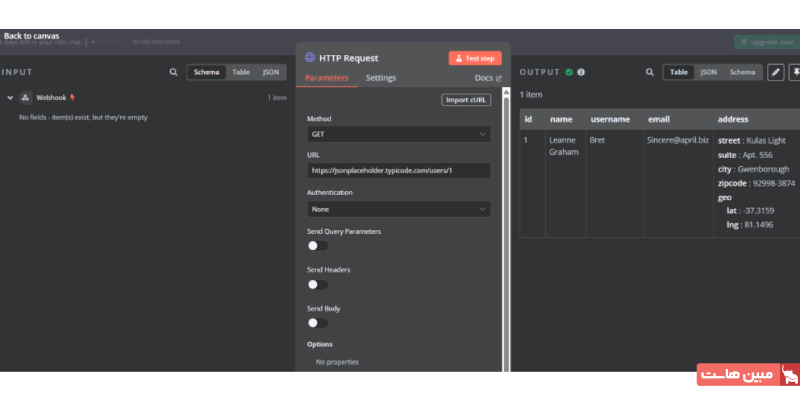
Task: Toggle the Send Query Parameters switch
Action: pyautogui.click(x=318, y=246)
